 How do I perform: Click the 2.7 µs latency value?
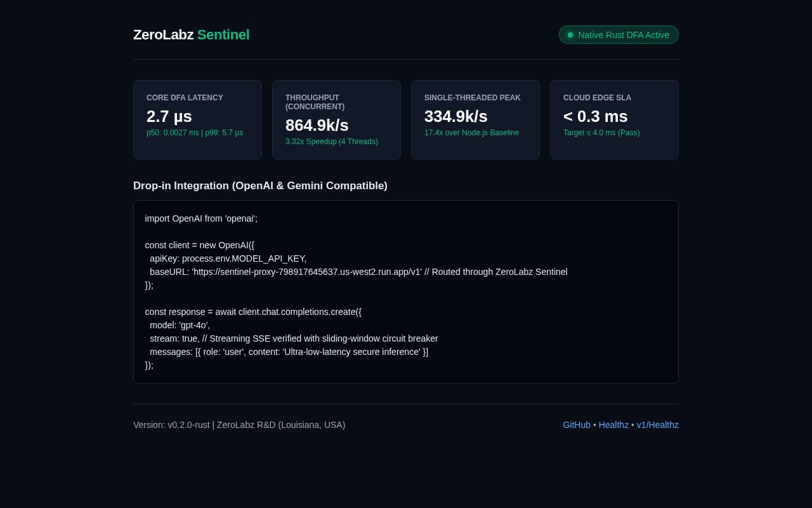169,116
